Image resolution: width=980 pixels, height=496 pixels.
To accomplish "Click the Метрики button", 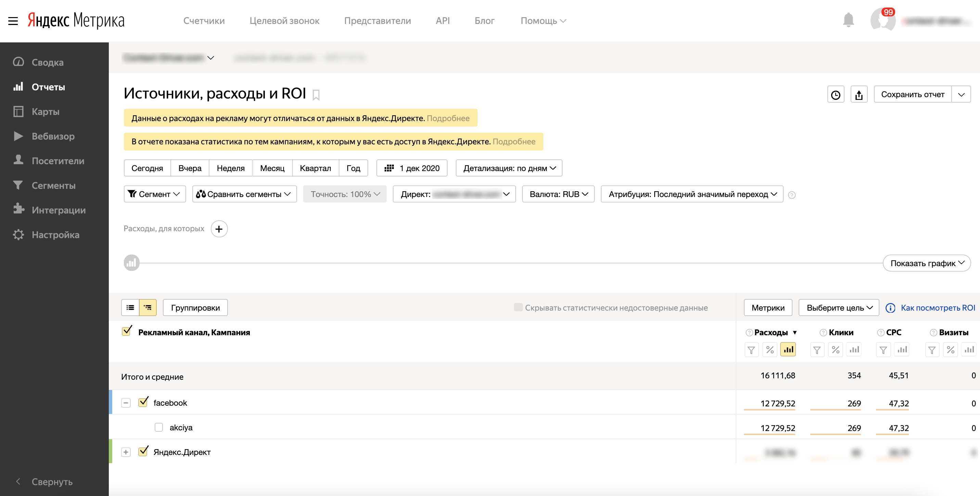I will (x=768, y=307).
